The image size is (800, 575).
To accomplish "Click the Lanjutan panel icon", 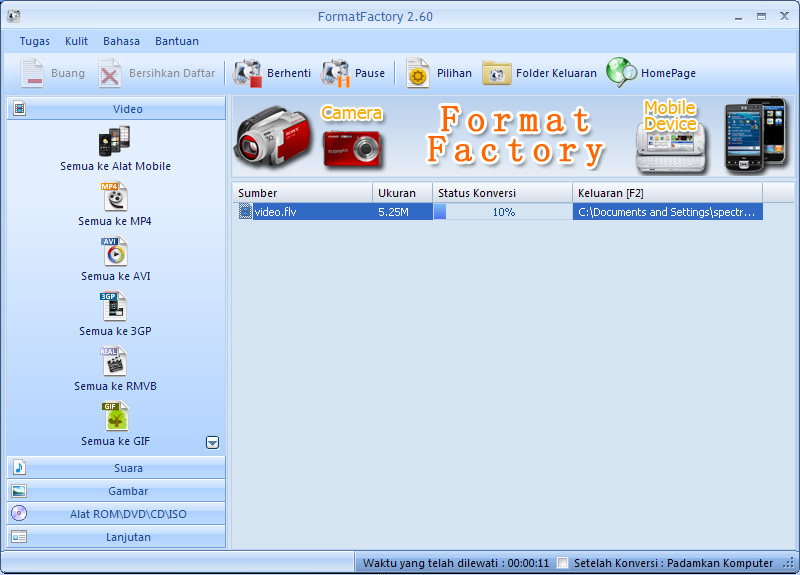I will (x=19, y=537).
